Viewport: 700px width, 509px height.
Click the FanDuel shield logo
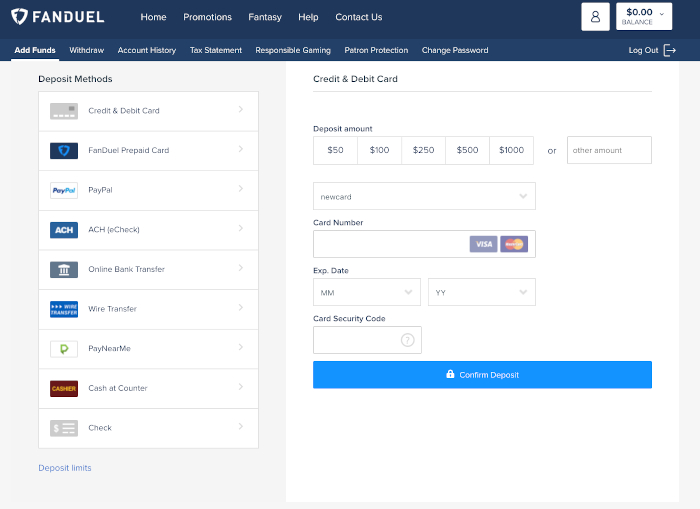(19, 17)
